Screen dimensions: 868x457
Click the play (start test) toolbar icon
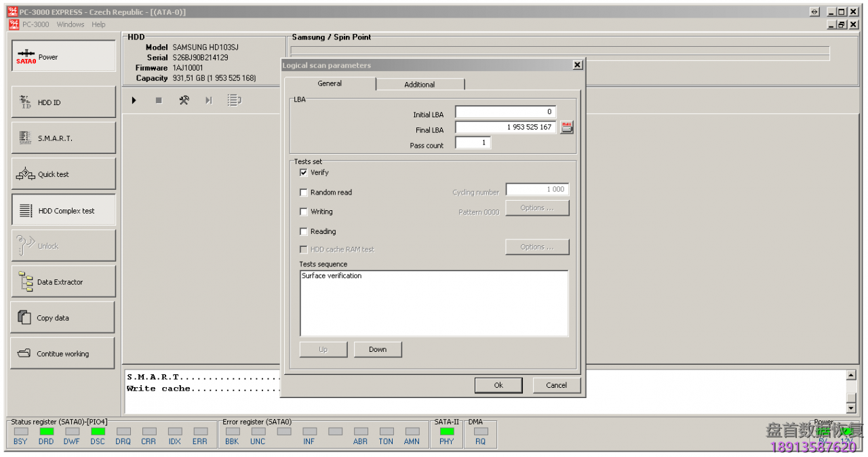tap(134, 100)
